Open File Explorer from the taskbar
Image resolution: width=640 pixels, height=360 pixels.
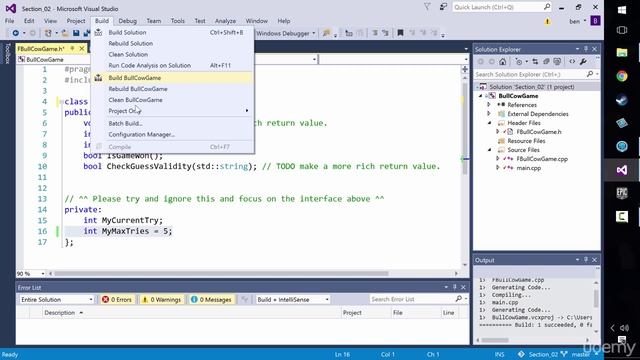pos(622,53)
